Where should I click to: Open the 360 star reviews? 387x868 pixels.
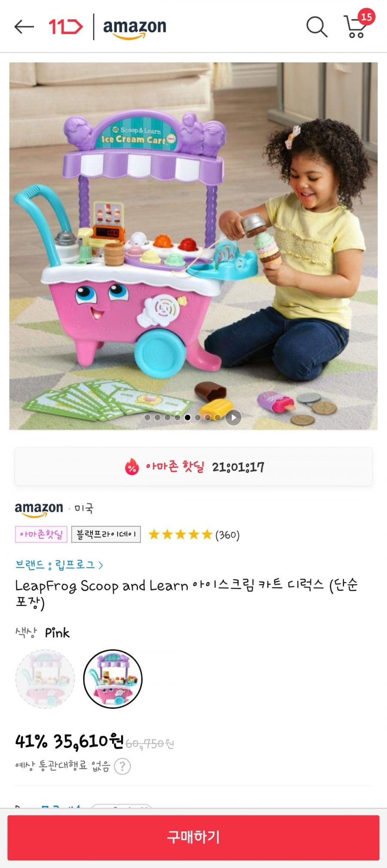click(194, 534)
